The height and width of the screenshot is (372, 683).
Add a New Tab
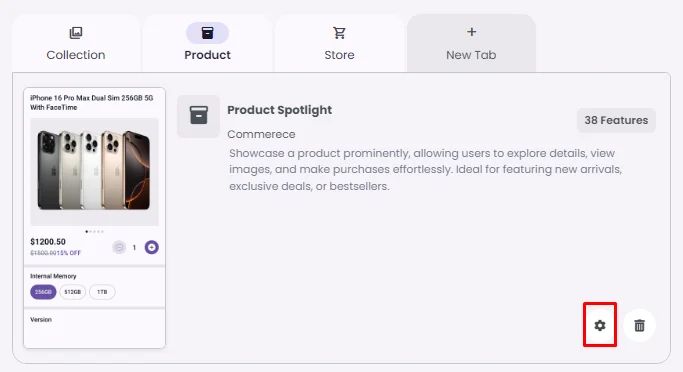471,44
